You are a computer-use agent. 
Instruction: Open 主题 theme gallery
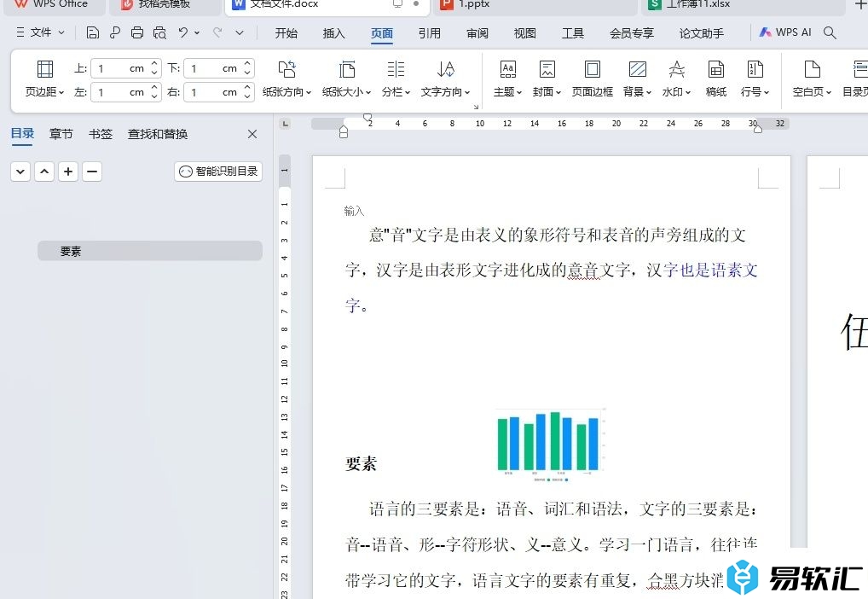[507, 79]
